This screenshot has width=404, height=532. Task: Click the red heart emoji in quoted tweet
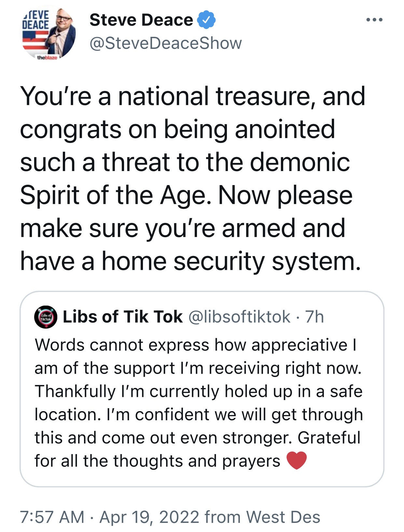point(297,460)
